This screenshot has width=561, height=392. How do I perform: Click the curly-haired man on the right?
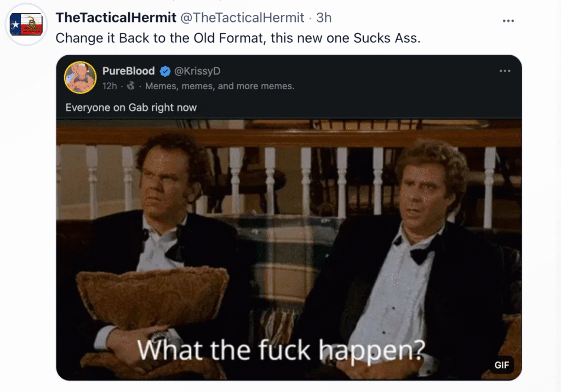click(411, 257)
